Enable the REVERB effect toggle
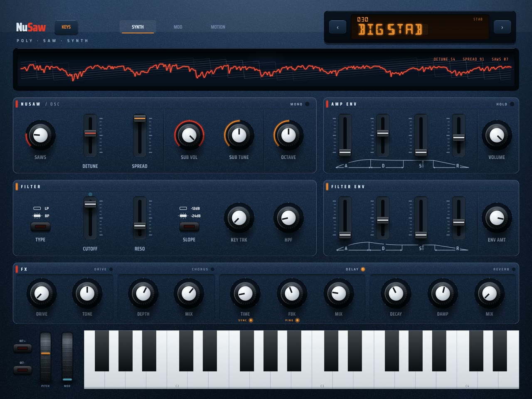The image size is (532, 399). pyautogui.click(x=514, y=269)
